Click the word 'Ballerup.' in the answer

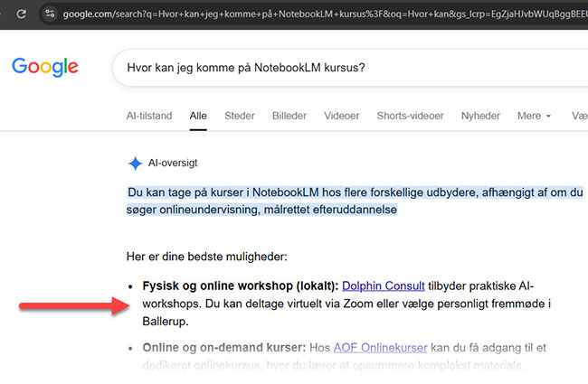[x=166, y=322]
